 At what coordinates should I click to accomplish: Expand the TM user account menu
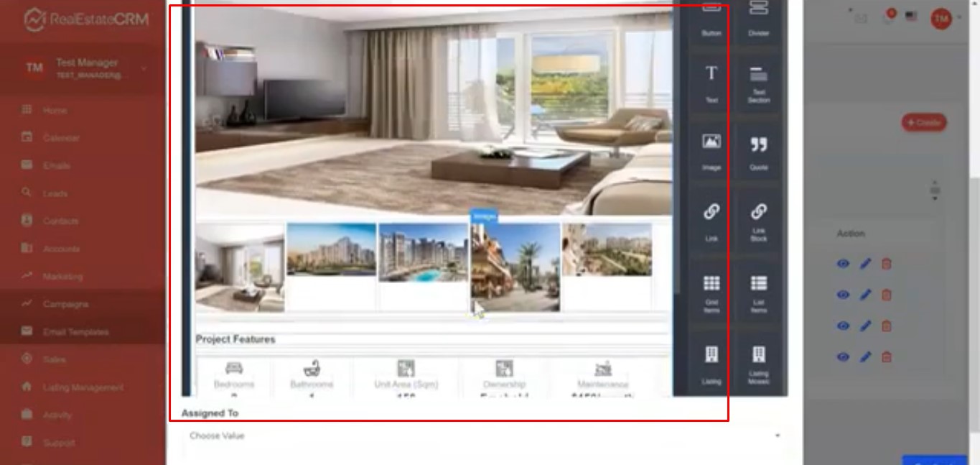[x=941, y=19]
